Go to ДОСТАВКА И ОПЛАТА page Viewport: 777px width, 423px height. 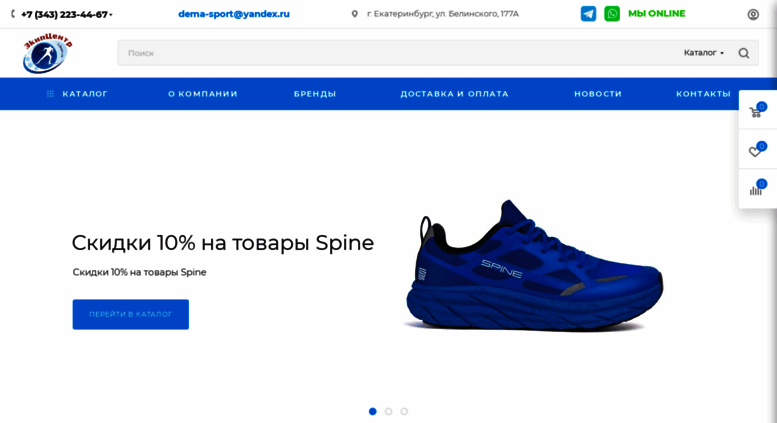pos(454,94)
